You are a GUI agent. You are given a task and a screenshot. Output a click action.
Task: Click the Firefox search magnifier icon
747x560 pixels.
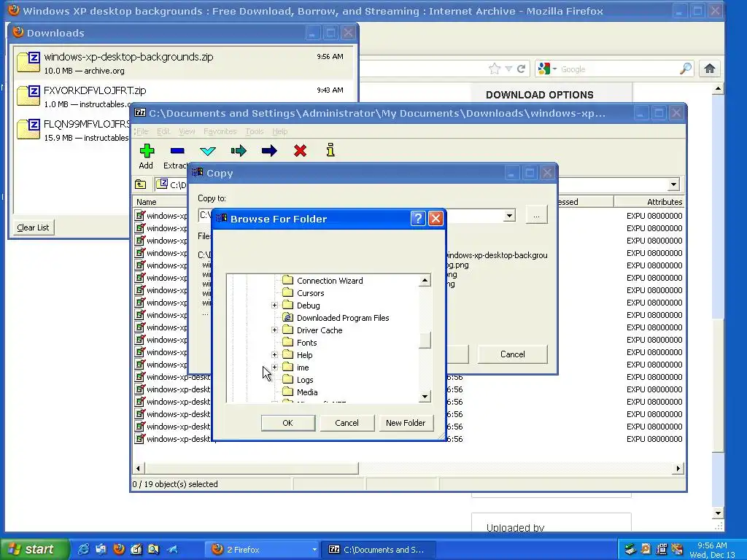coord(686,69)
